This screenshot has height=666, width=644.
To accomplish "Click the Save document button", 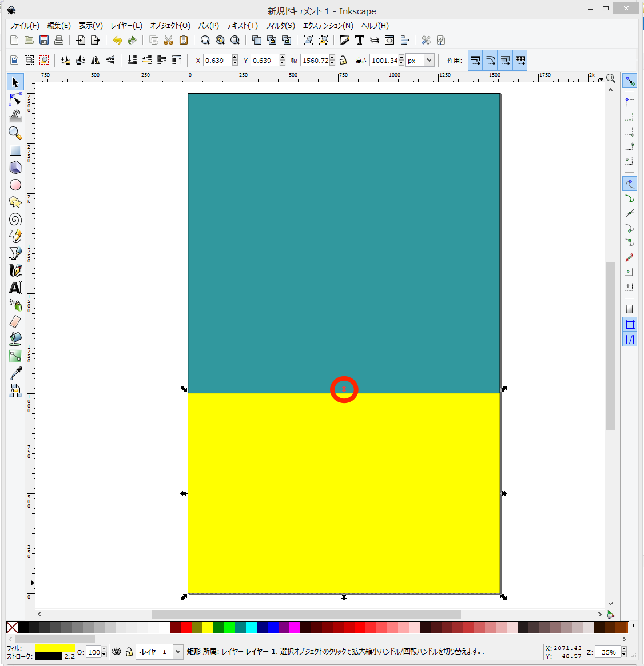I will [44, 40].
